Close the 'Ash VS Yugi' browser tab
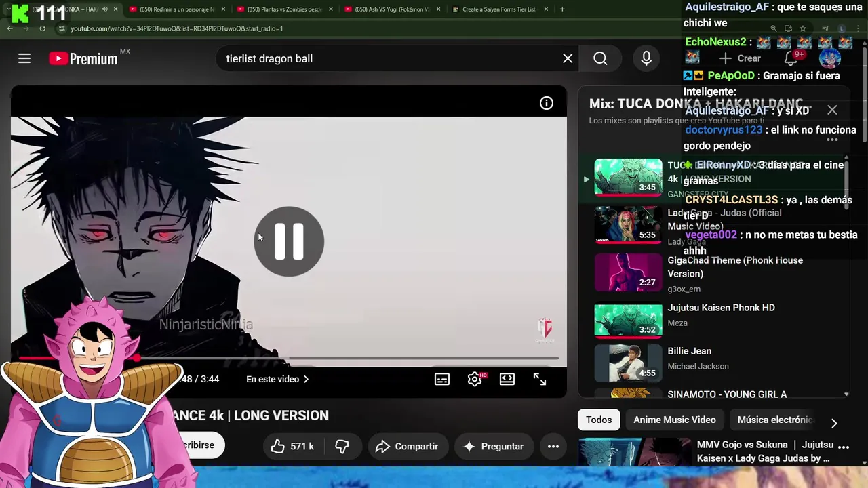 click(x=438, y=9)
